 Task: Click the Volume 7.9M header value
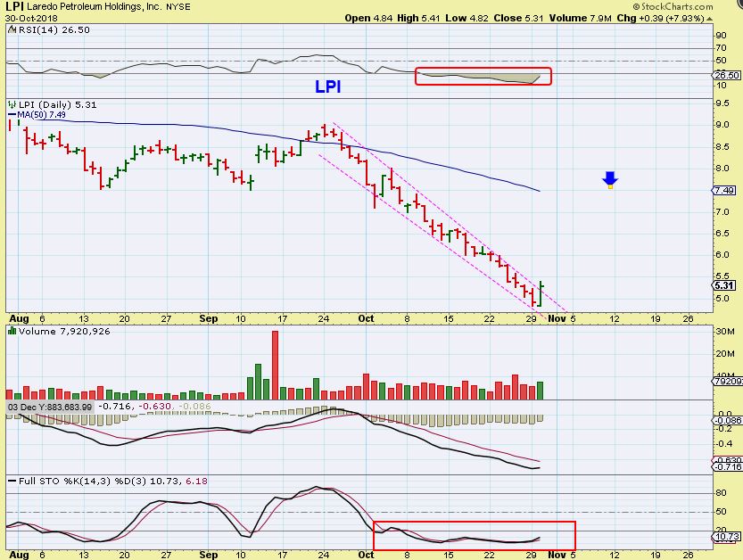click(581, 18)
